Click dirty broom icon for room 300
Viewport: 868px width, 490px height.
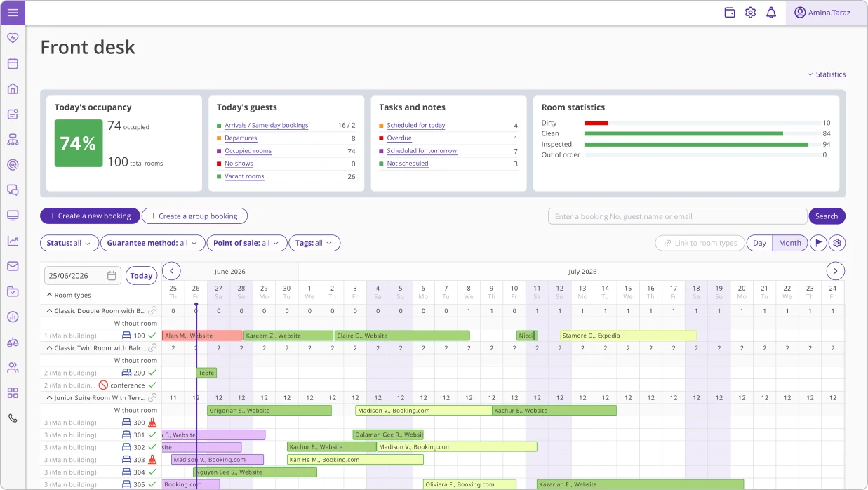point(152,423)
